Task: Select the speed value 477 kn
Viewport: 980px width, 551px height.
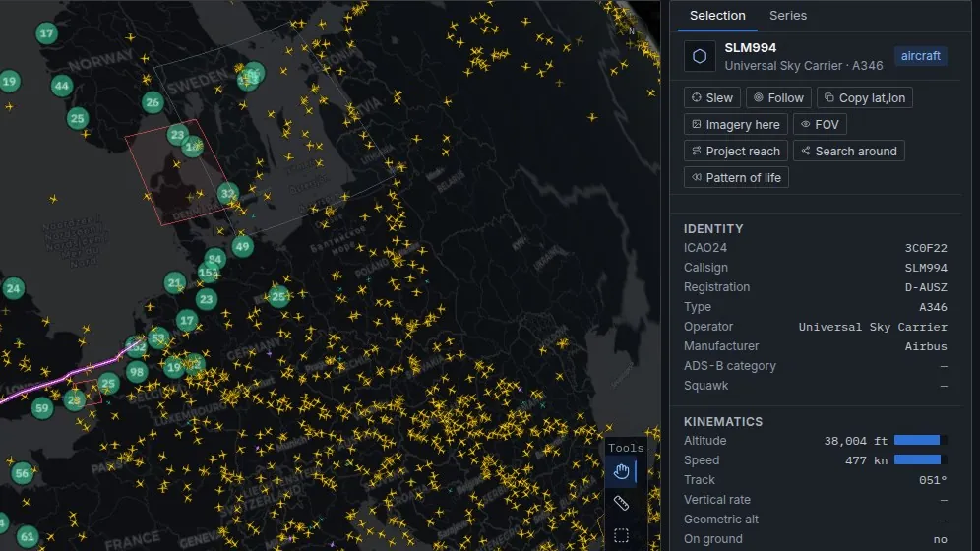Action: (866, 460)
